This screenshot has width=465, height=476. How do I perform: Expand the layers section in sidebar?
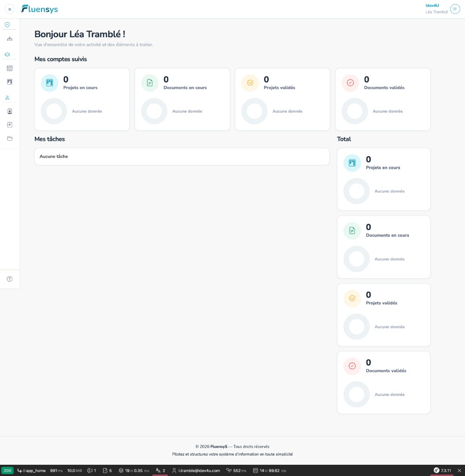(x=7, y=54)
